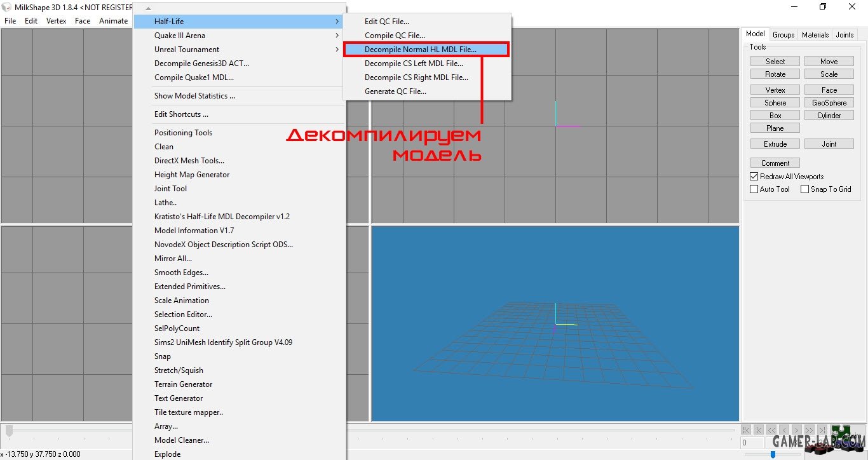
Task: Open the Terrain Generator plugin
Action: [x=240, y=384]
